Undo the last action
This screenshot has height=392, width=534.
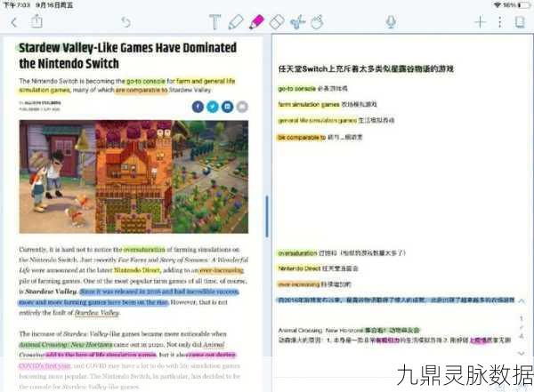126,22
